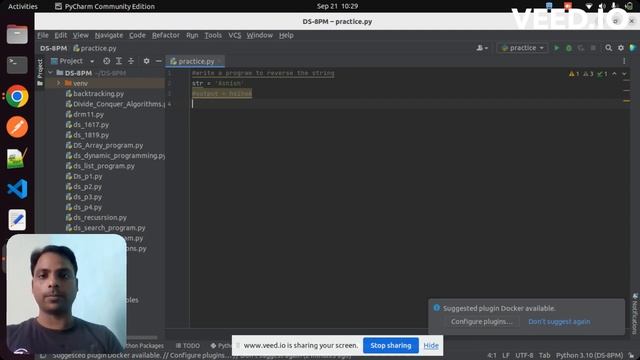
Task: Collapse all in Project panel
Action: (x=131, y=61)
